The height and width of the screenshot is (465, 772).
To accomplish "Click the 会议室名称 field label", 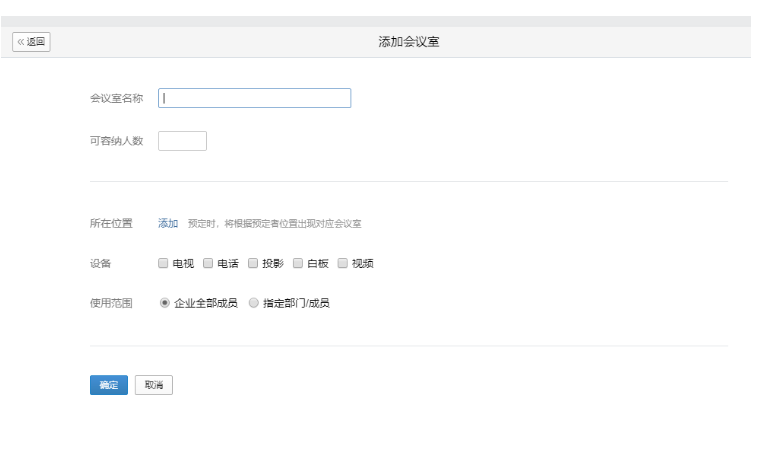I will coord(116,98).
